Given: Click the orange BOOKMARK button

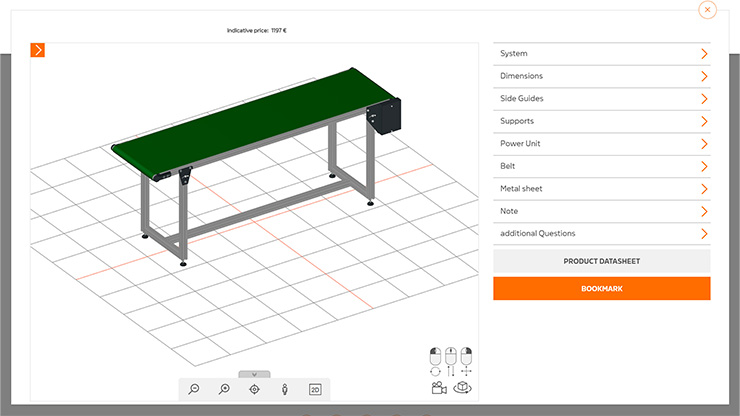Looking at the screenshot, I should coord(602,289).
